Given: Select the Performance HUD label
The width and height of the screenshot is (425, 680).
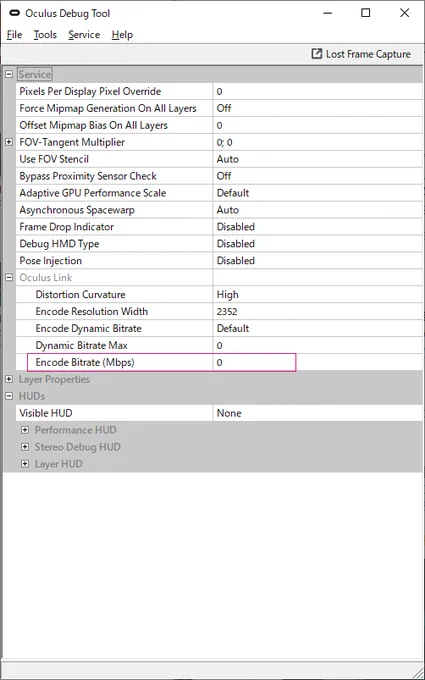Looking at the screenshot, I should pos(75,430).
